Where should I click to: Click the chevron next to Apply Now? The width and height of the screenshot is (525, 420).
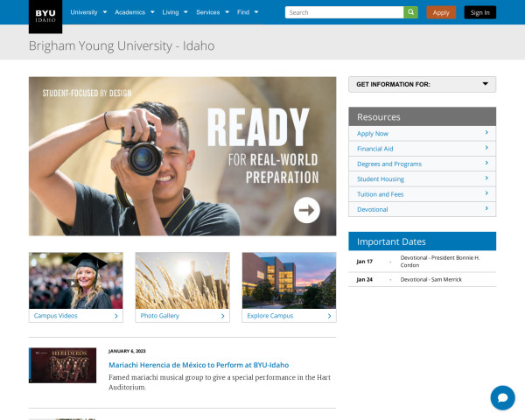tap(486, 133)
